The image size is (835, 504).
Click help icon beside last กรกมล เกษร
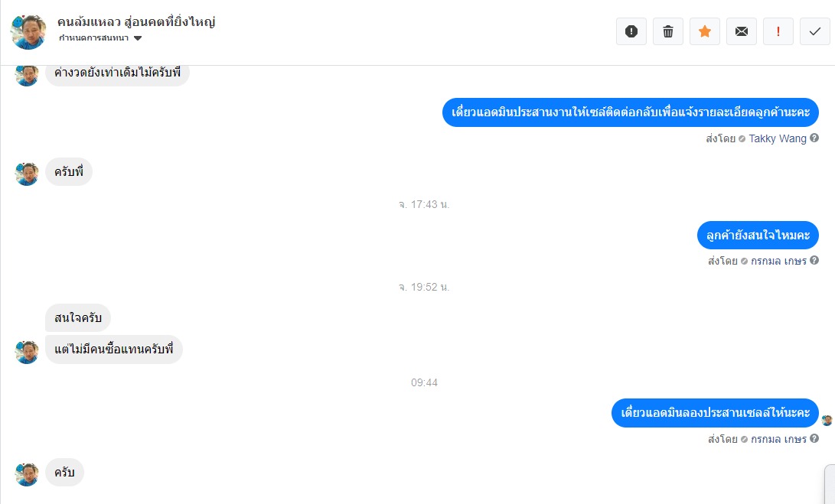click(814, 438)
